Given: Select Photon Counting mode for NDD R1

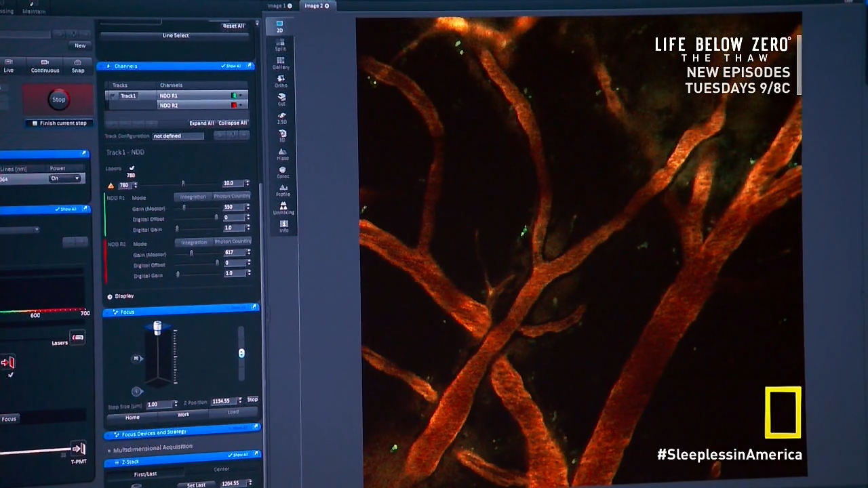Looking at the screenshot, I should [x=232, y=196].
